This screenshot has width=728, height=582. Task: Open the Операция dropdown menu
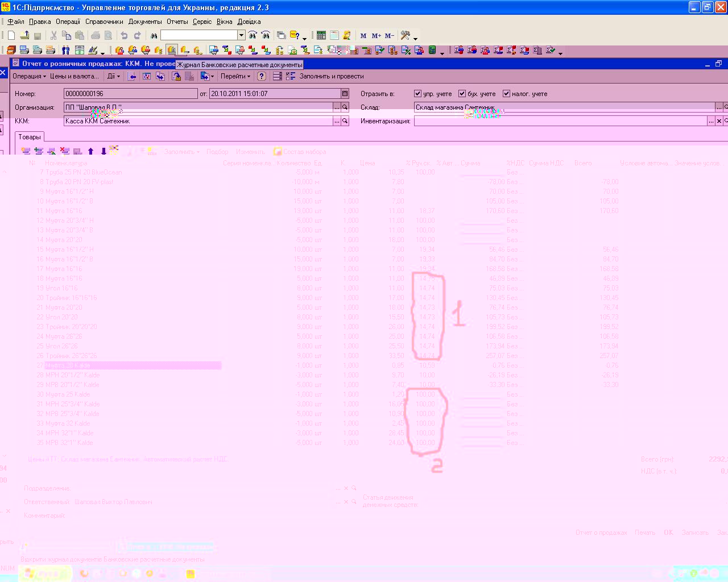point(29,76)
